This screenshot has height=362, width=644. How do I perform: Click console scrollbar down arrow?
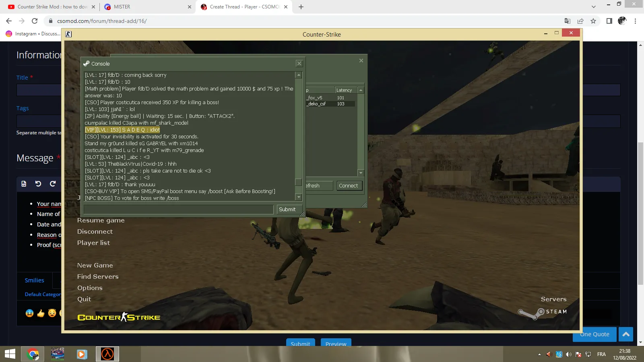[299, 197]
